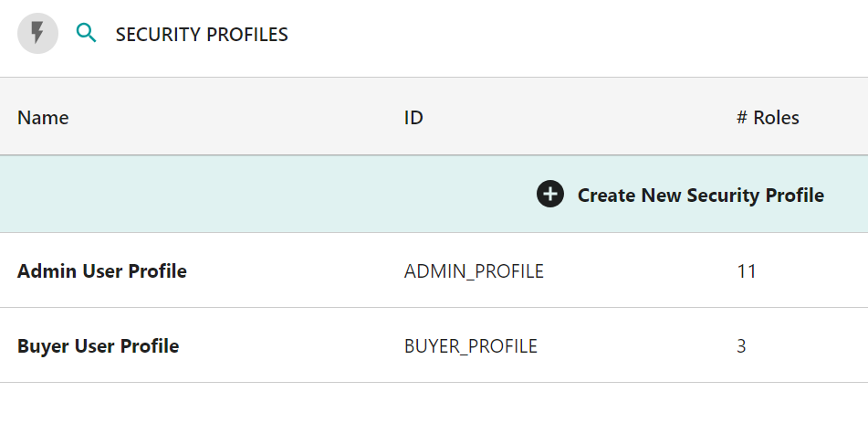Sort by the ID column header
Image resolution: width=868 pixels, height=434 pixels.
[x=413, y=117]
